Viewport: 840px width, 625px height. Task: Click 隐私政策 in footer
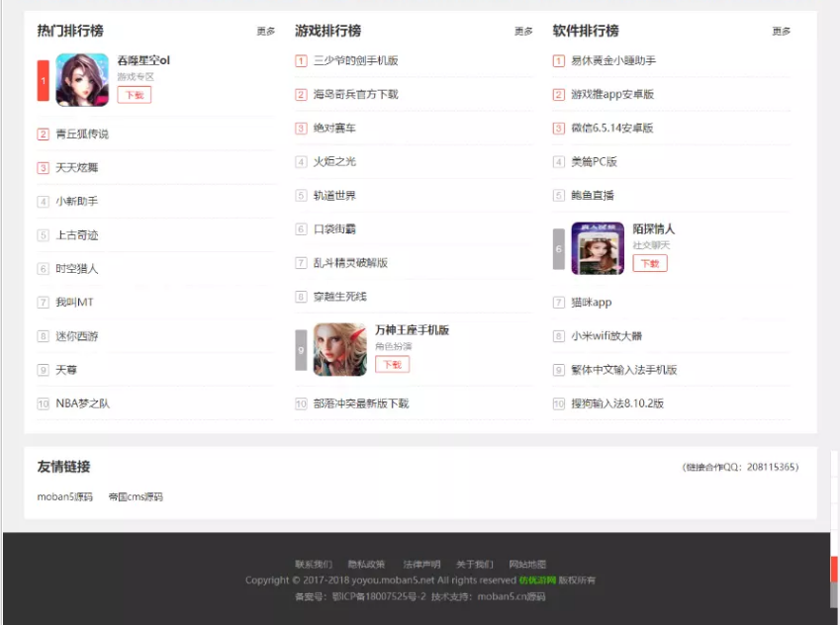click(x=366, y=565)
